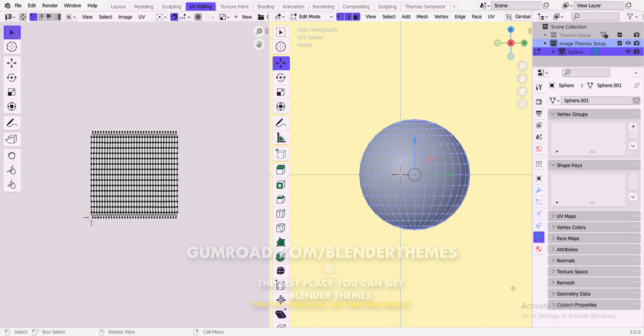
Task: Activate the Cursor tool in the 3D viewport
Action: (x=281, y=47)
